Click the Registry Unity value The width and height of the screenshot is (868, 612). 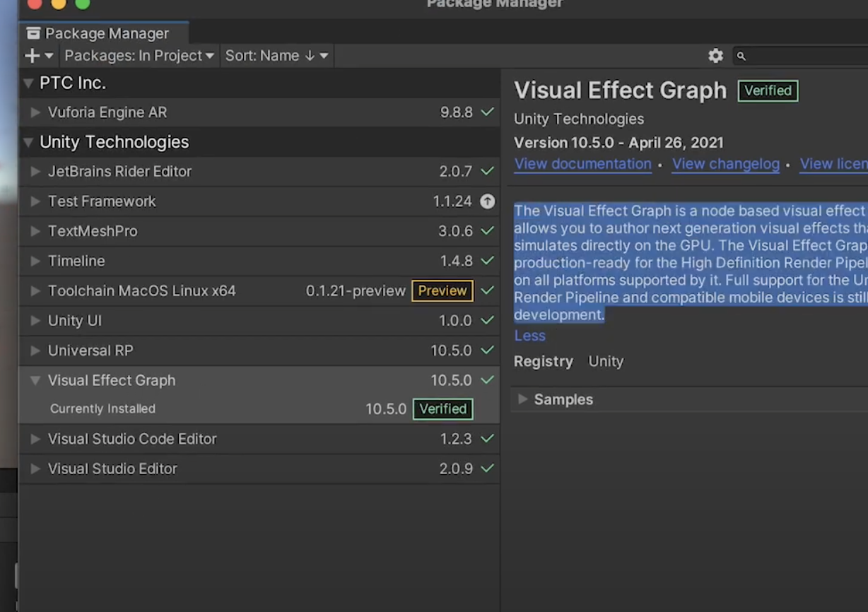coord(606,361)
